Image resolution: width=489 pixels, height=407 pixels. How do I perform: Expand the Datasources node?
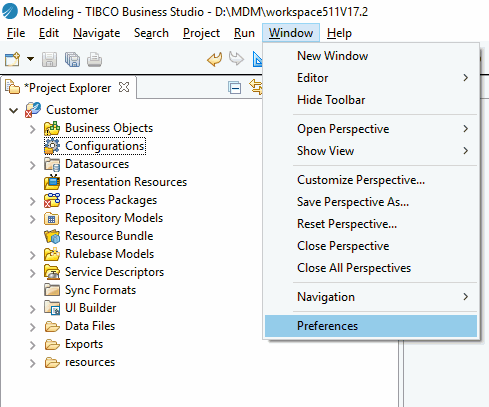[33, 165]
